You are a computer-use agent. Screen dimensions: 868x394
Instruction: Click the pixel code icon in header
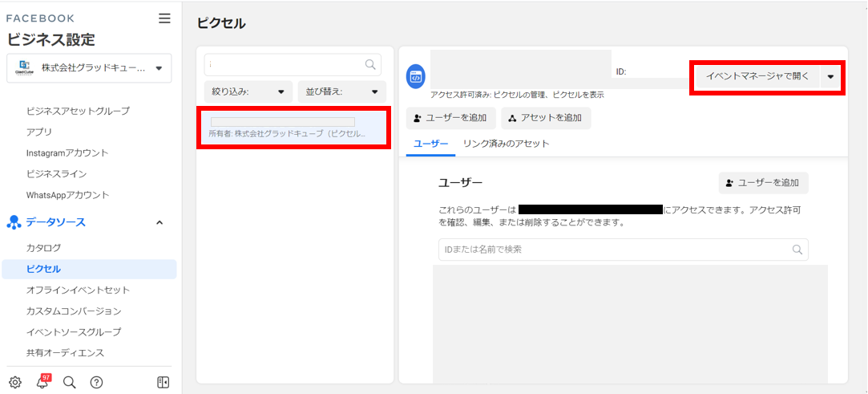click(416, 77)
